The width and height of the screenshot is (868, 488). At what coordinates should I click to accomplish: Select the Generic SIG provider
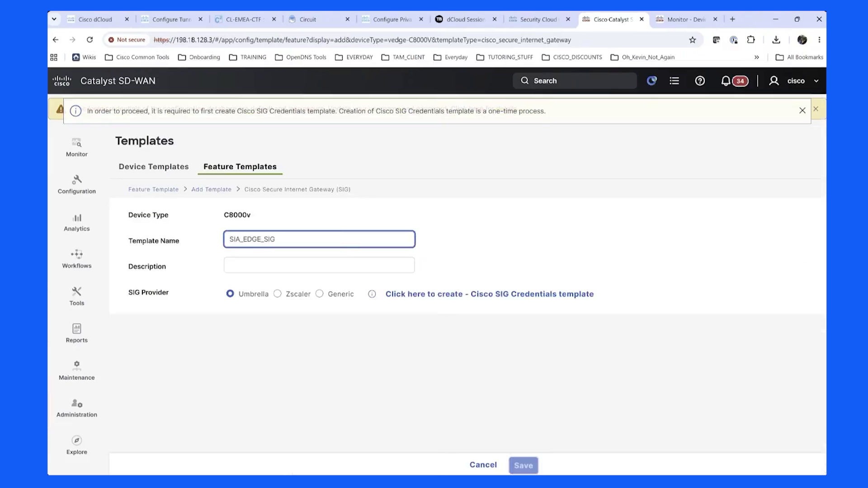(x=320, y=294)
